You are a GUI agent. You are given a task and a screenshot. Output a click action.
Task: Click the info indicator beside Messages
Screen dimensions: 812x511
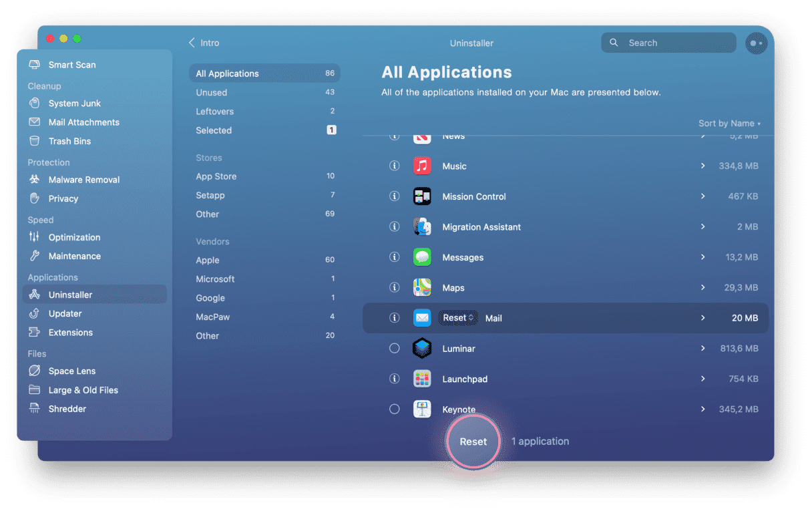[x=395, y=257]
